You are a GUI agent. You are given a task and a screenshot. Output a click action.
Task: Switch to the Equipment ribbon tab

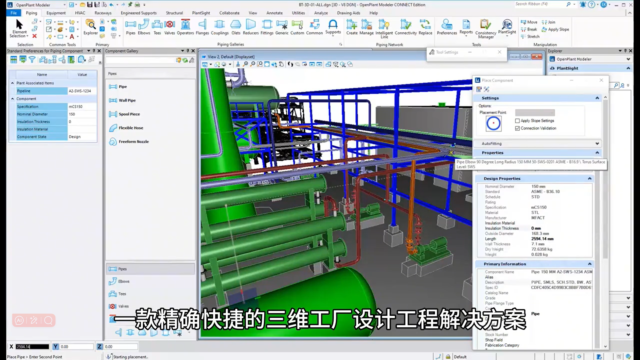point(56,13)
